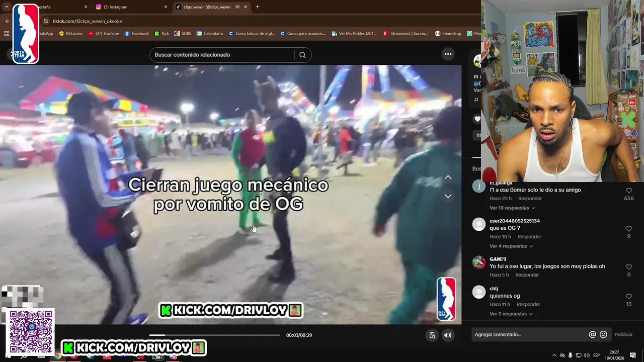This screenshot has width=644, height=362.
Task: Reply to chtj's comment
Action: (528, 305)
